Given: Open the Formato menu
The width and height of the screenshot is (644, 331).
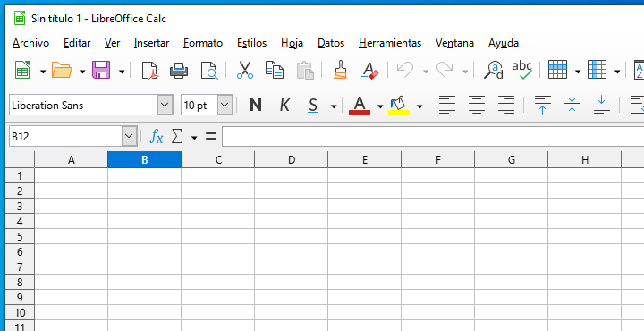Looking at the screenshot, I should click(x=203, y=43).
